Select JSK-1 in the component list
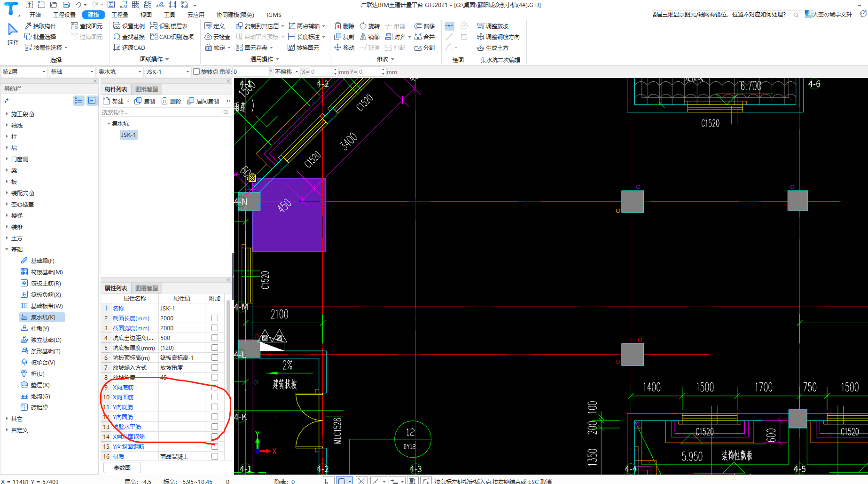The width and height of the screenshot is (868, 484). [x=128, y=135]
